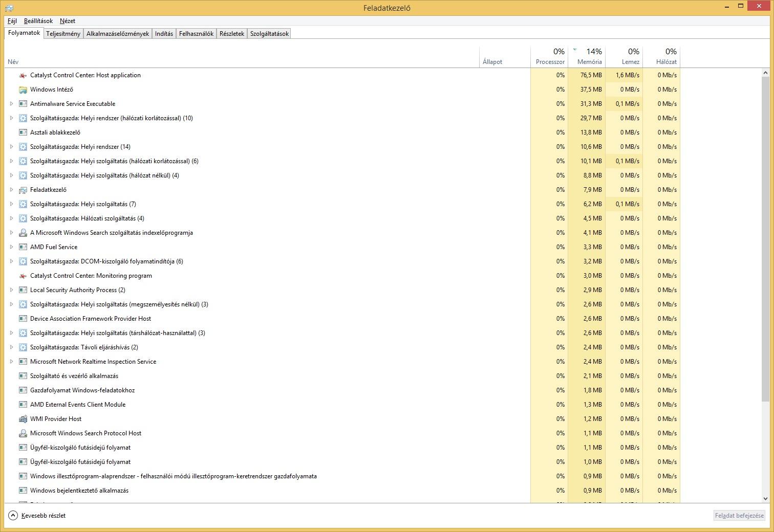Click the vertical scrollbar thumb
Screen dimensions: 774x532
[765, 239]
